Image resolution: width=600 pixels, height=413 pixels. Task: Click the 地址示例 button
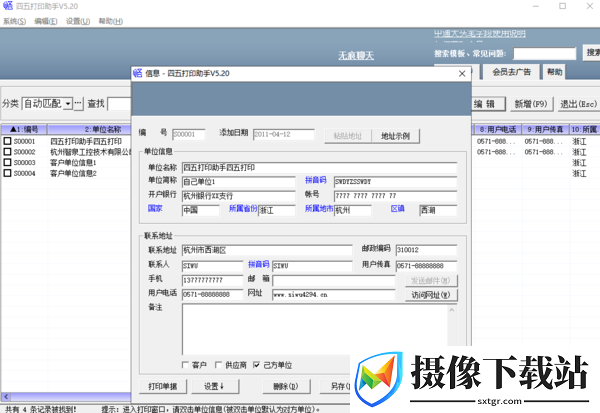click(x=396, y=136)
